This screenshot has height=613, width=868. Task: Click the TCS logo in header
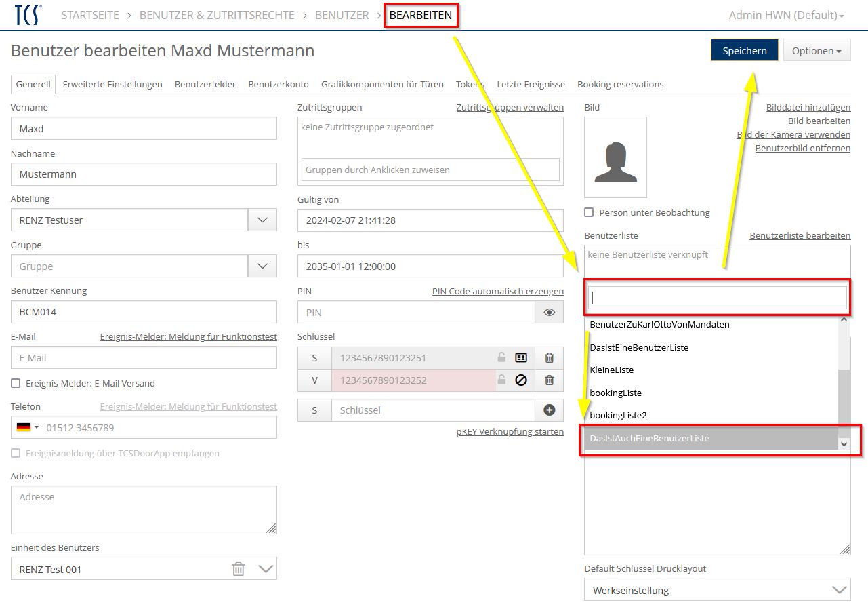pyautogui.click(x=28, y=15)
